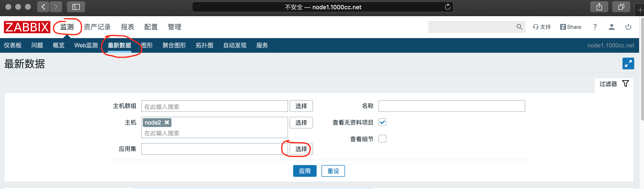This screenshot has width=644, height=189.
Task: Enable the 查看细节 checkbox
Action: 382,139
